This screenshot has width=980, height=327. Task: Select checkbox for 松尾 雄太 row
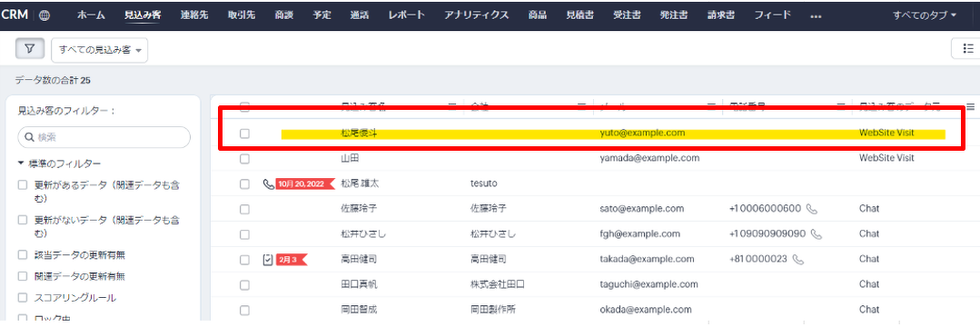[x=244, y=183]
